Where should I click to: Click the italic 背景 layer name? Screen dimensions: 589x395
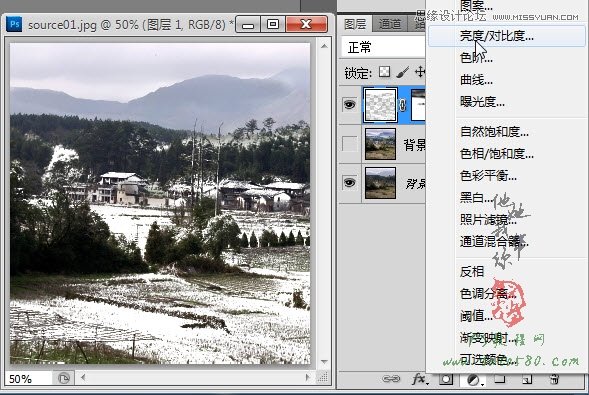click(415, 184)
